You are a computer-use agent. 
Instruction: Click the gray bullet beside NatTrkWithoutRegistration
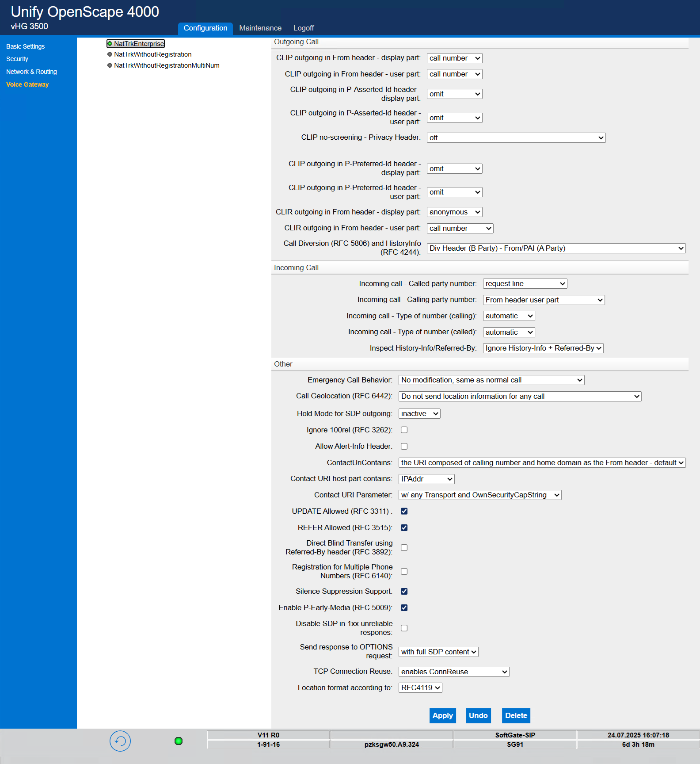110,54
